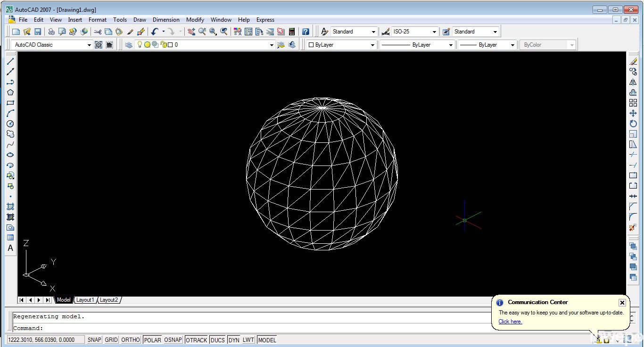Click the Mirror tool
644x347 pixels.
633,82
